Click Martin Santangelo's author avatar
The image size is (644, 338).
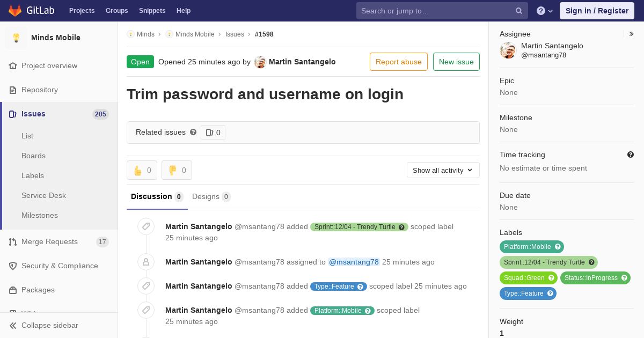pyautogui.click(x=260, y=62)
